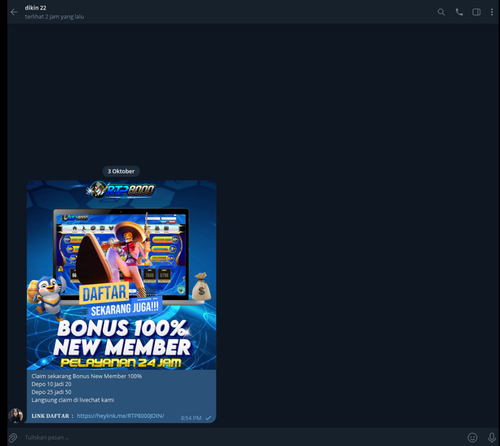Click the 'LINK DAFTAR :' label

pos(52,416)
